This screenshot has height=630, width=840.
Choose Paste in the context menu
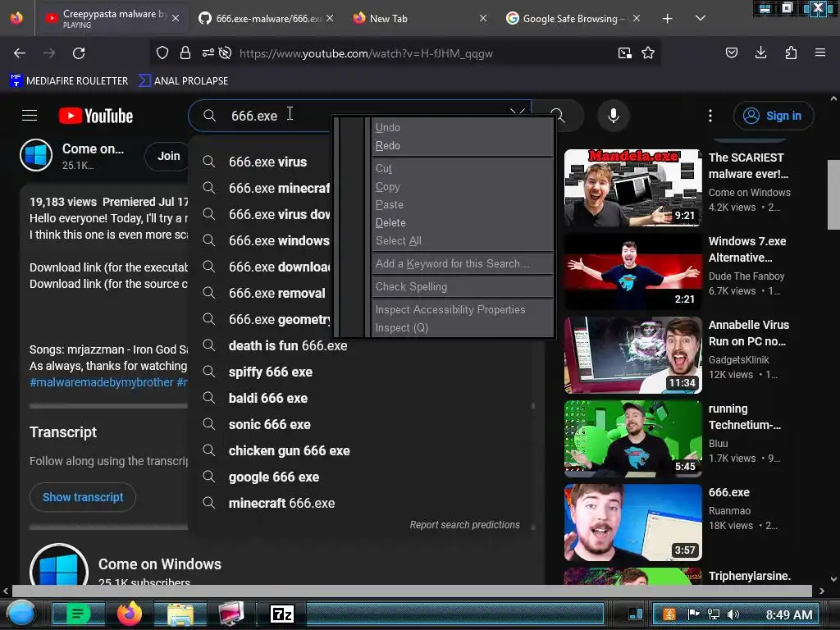coord(462,204)
